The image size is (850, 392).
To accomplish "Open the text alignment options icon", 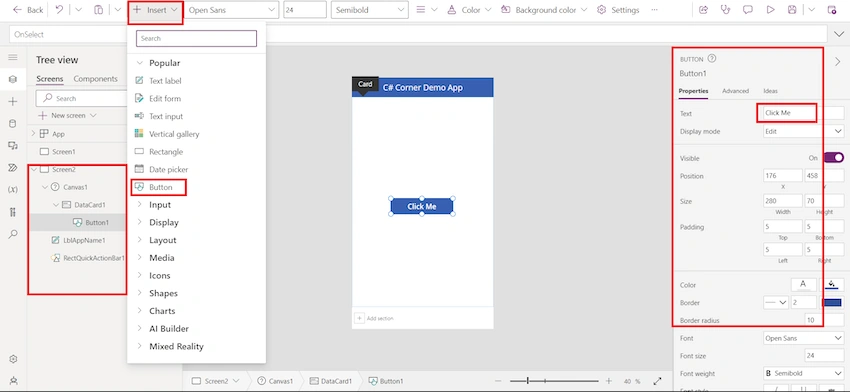I will (421, 10).
